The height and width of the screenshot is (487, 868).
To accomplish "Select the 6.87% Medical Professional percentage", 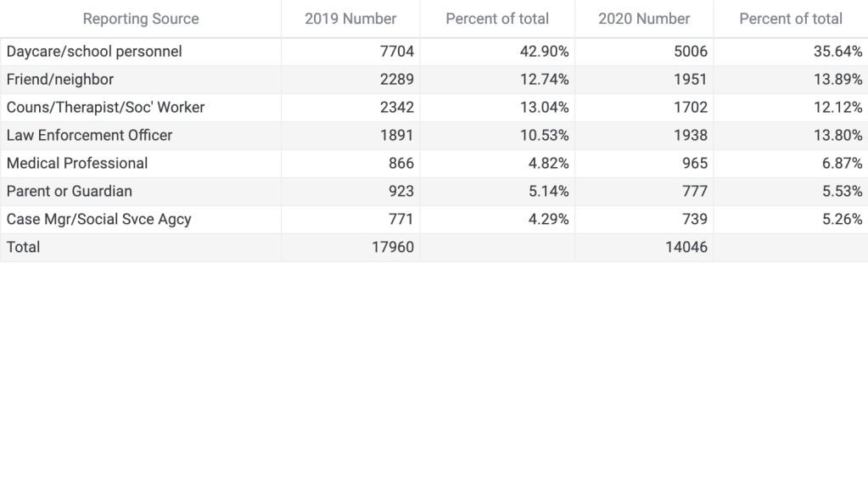I will coord(842,164).
